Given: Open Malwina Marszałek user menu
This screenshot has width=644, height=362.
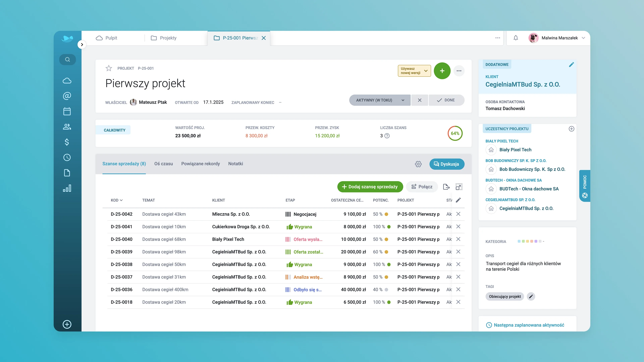Looking at the screenshot, I should click(559, 38).
